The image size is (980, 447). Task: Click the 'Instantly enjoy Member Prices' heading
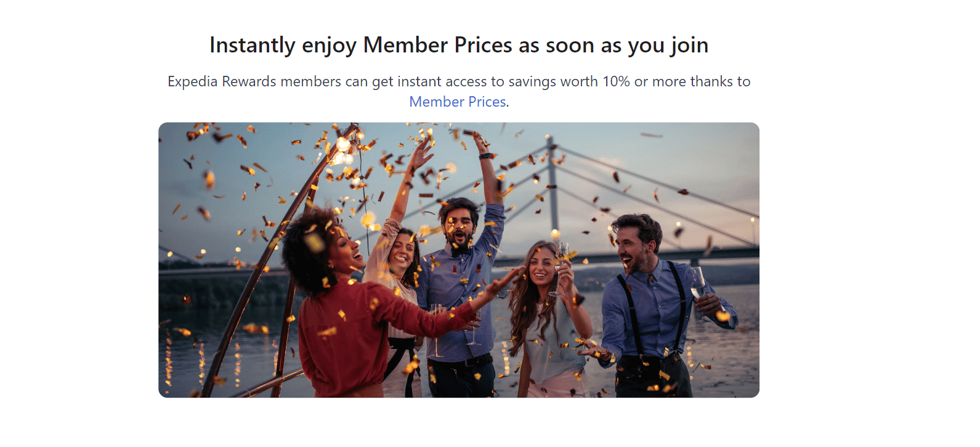[x=459, y=46]
